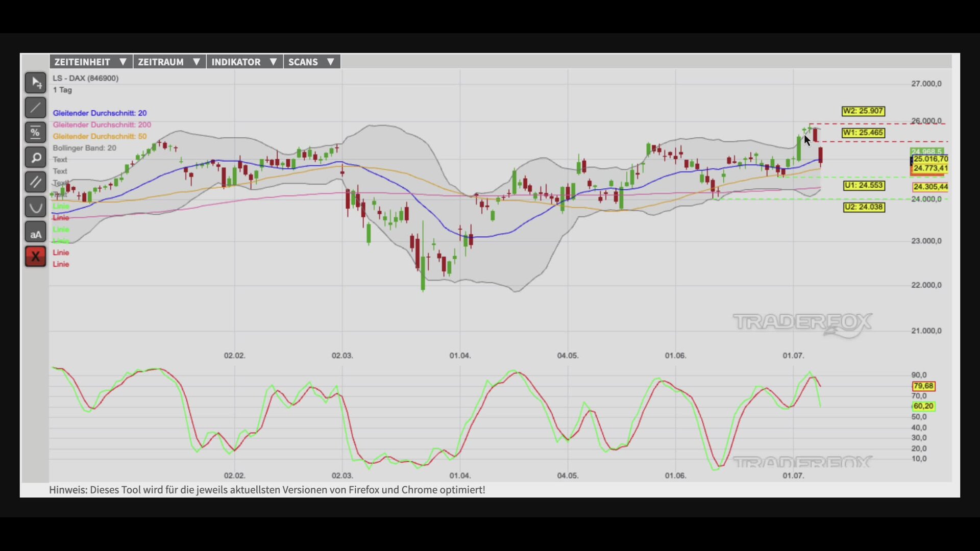Click the 01.04. date axis marker
The image size is (980, 551).
[x=460, y=356]
